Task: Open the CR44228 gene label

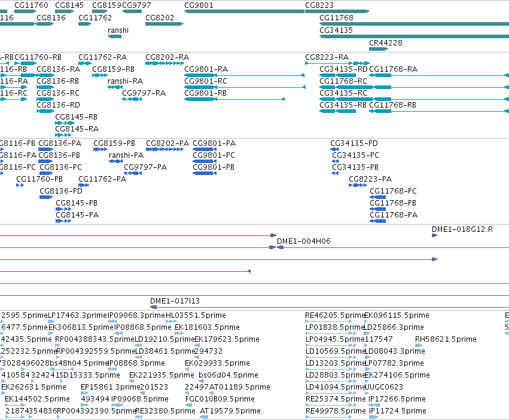Action: pos(386,43)
